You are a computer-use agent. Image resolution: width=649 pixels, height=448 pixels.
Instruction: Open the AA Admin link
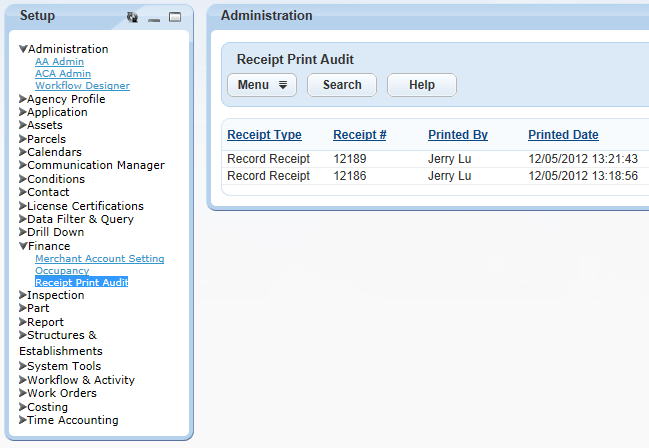57,62
